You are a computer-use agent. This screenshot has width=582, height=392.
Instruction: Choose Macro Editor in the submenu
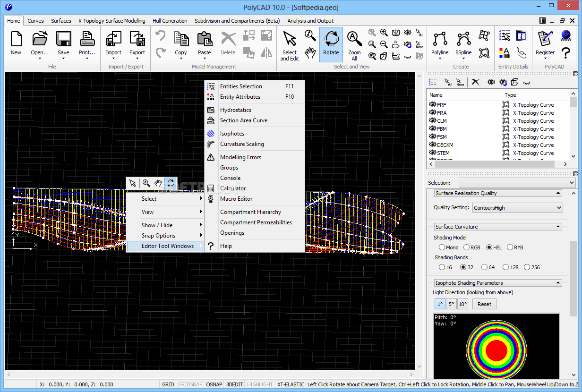[x=255, y=199]
